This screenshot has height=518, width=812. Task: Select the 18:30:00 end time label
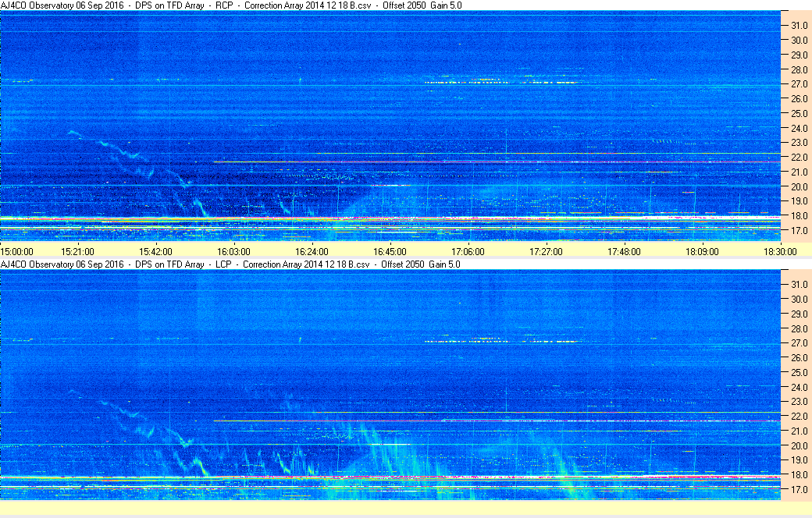coord(780,252)
